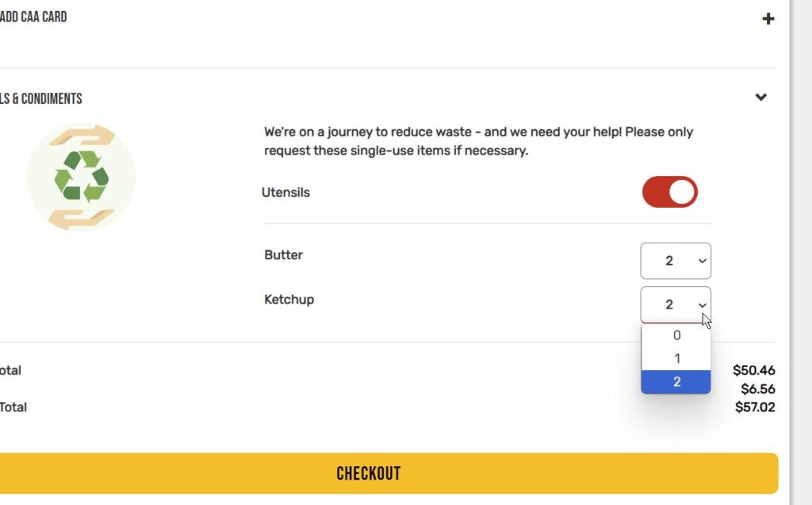Click the $57.02 total amount
The width and height of the screenshot is (812, 505).
(754, 407)
